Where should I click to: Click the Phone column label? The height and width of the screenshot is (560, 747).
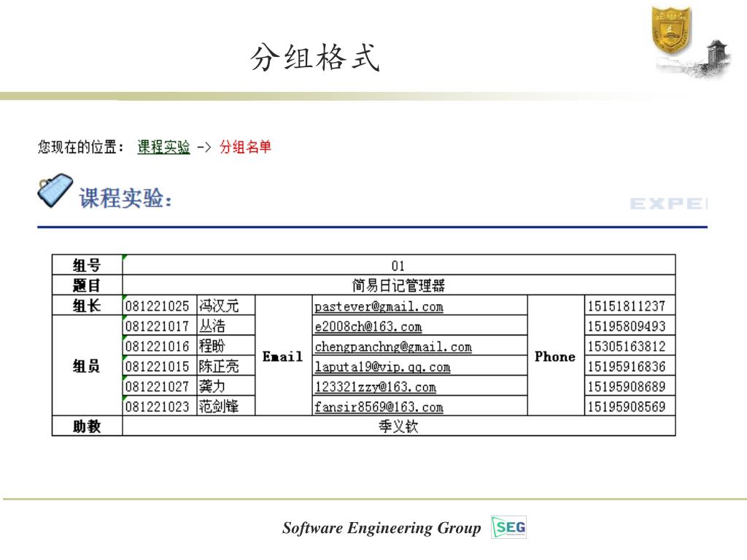[555, 356]
